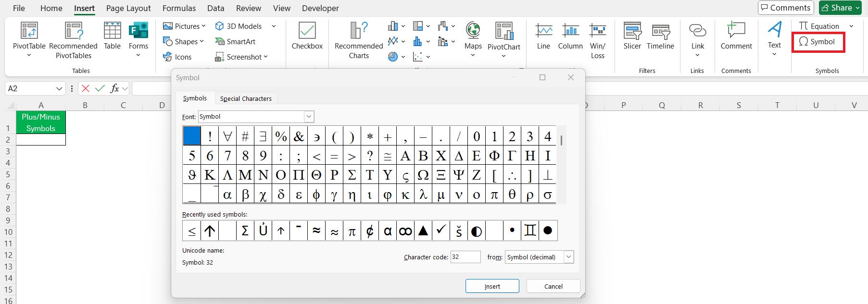Image resolution: width=868 pixels, height=304 pixels.
Task: Click the Character code field
Action: coord(465,257)
